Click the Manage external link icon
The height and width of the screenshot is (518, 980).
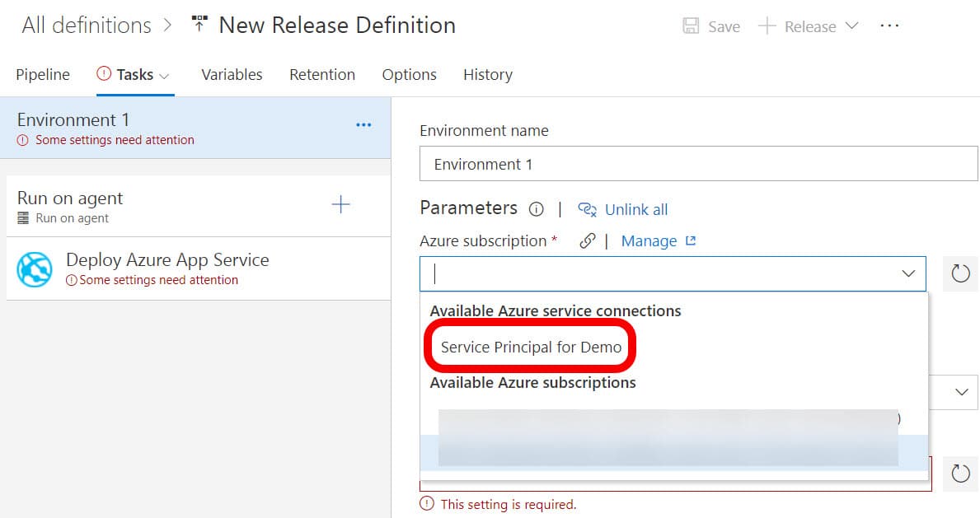tap(691, 240)
